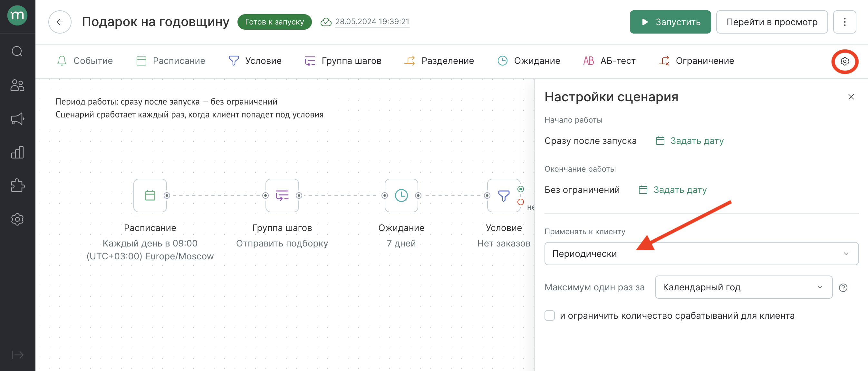This screenshot has width=868, height=371.
Task: Open the integrations puzzle icon
Action: click(17, 185)
